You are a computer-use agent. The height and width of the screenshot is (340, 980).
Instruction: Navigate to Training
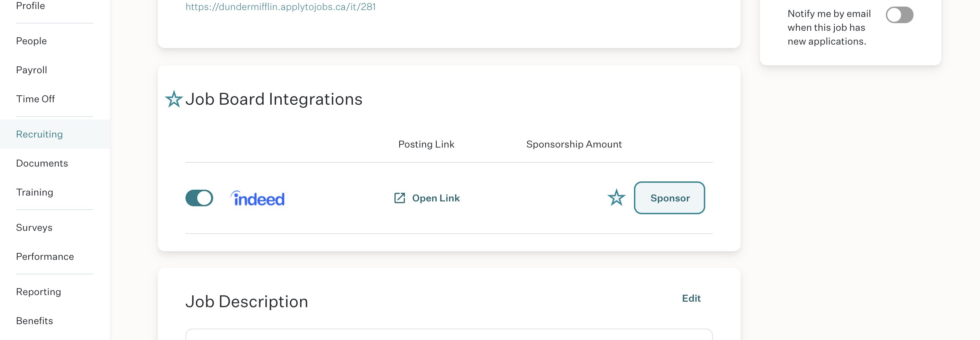click(x=35, y=192)
